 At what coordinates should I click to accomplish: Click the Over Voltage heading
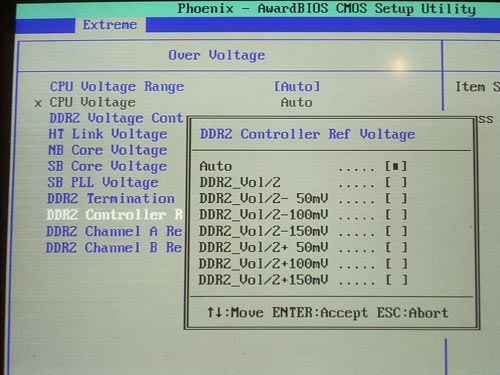tap(217, 55)
